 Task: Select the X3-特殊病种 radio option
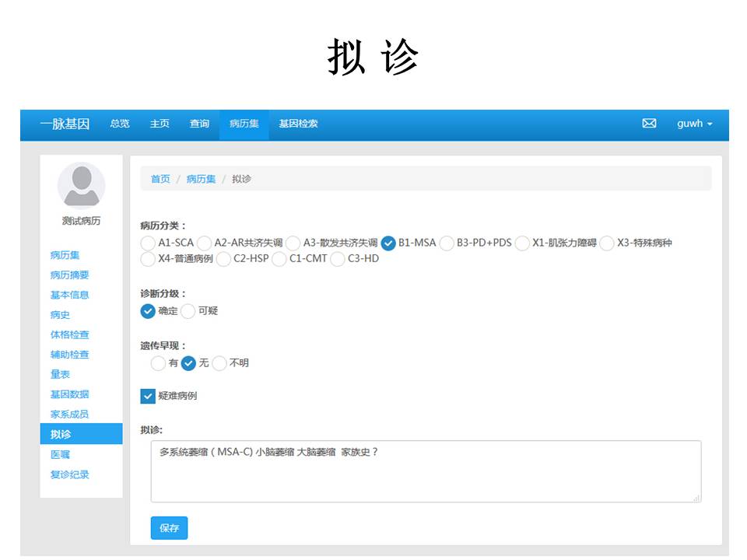pos(607,243)
